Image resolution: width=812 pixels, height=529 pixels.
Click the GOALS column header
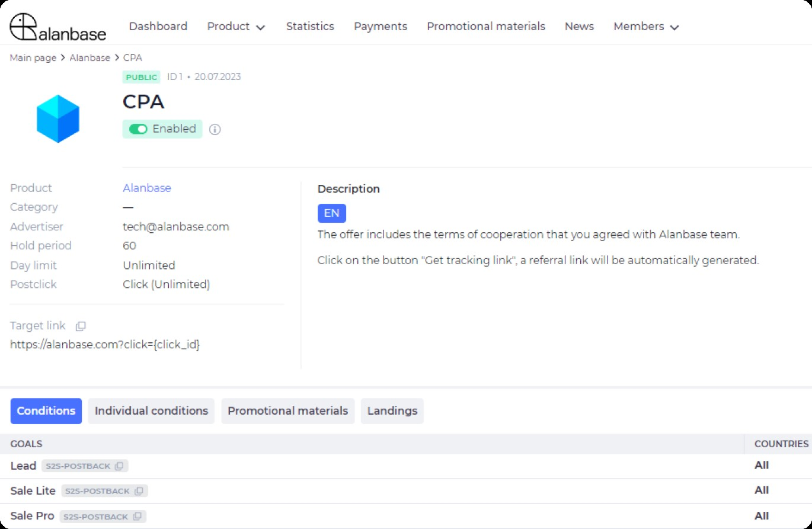click(x=26, y=444)
